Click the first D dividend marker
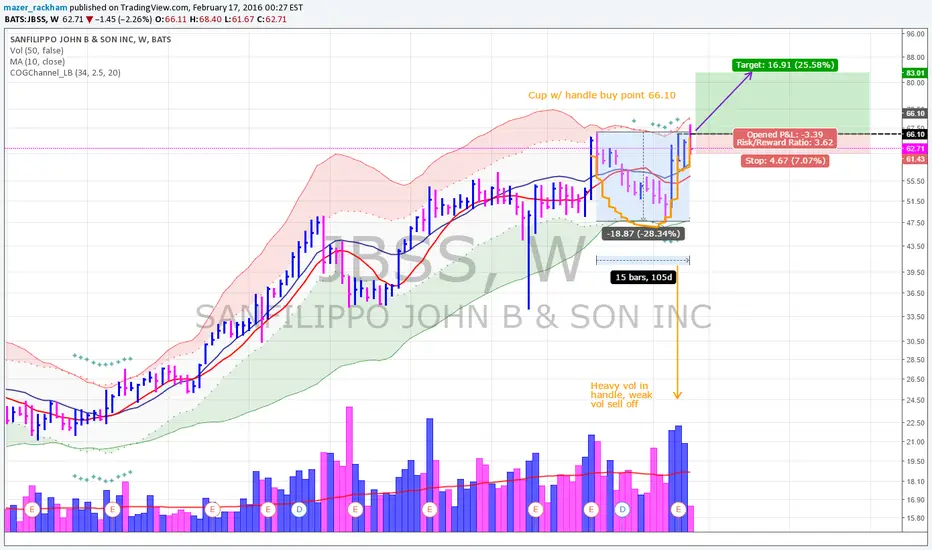The height and width of the screenshot is (550, 932). (299, 510)
